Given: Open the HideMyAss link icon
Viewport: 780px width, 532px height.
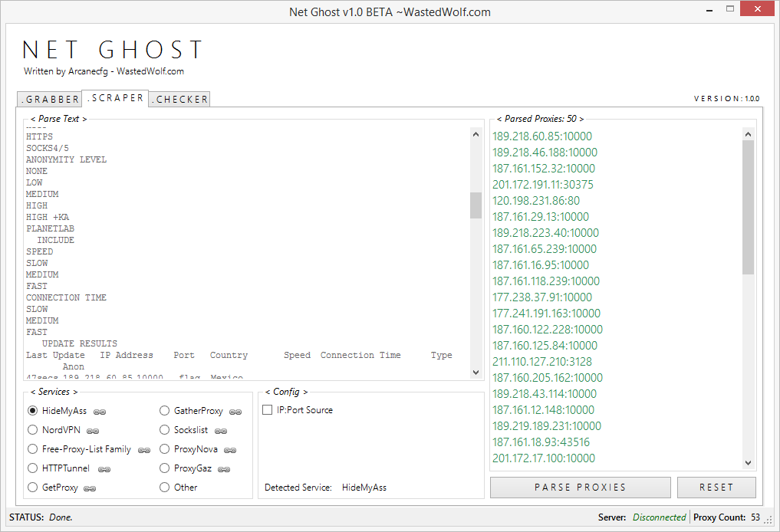Looking at the screenshot, I should (100, 412).
